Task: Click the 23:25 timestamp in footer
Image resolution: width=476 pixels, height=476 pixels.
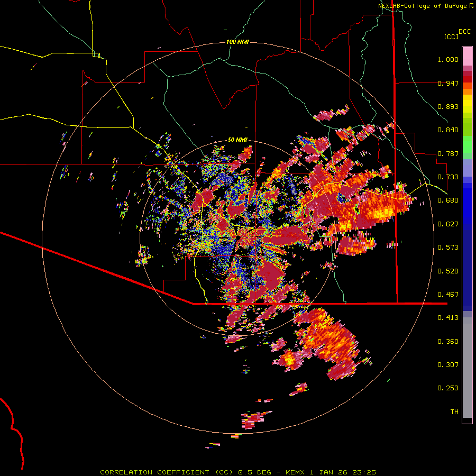Action: [x=364, y=472]
